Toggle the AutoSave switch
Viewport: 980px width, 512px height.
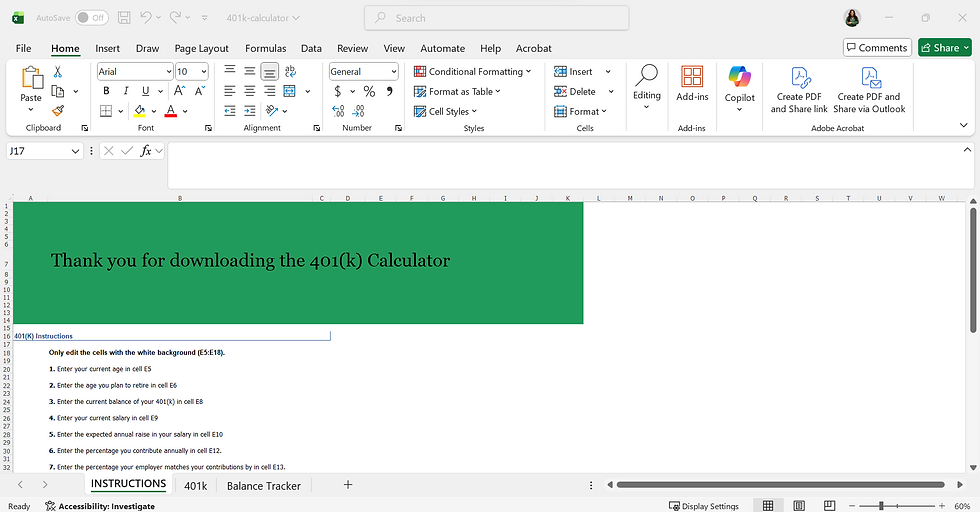click(92, 18)
